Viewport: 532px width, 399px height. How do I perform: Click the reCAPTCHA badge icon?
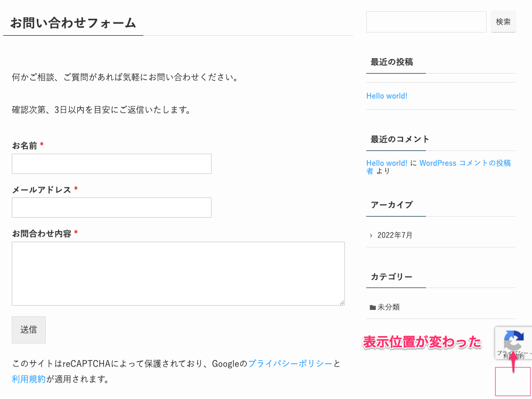point(515,341)
